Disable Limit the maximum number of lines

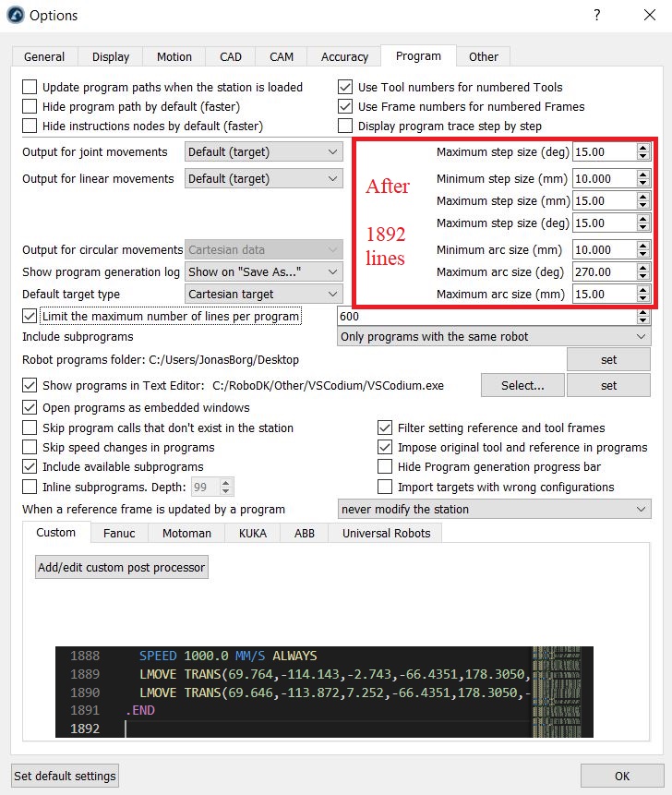coord(29,317)
